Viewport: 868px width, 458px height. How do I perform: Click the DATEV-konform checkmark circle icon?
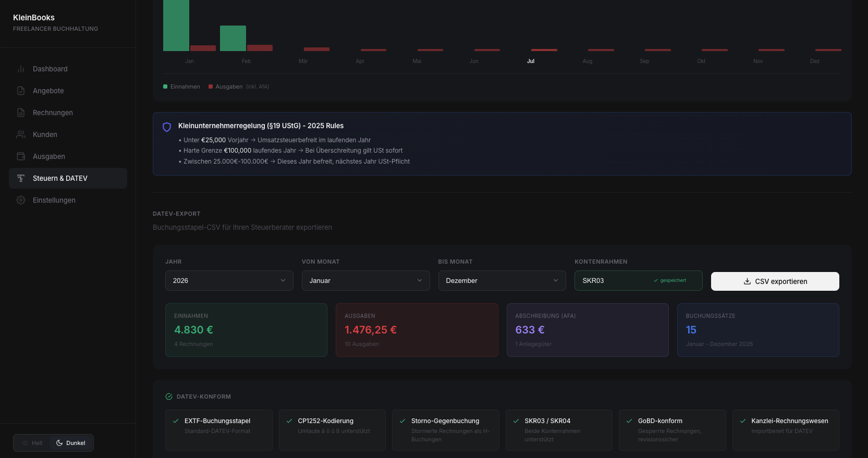pyautogui.click(x=169, y=397)
